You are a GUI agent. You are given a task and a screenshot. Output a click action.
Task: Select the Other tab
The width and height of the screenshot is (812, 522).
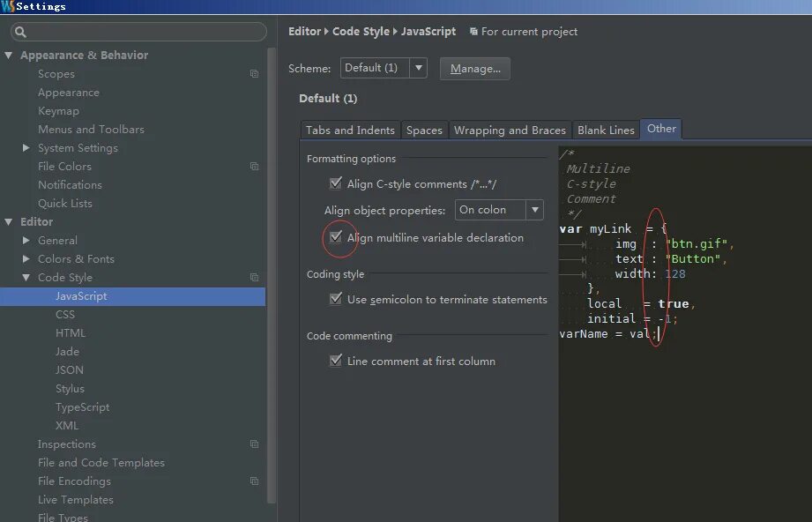coord(661,129)
